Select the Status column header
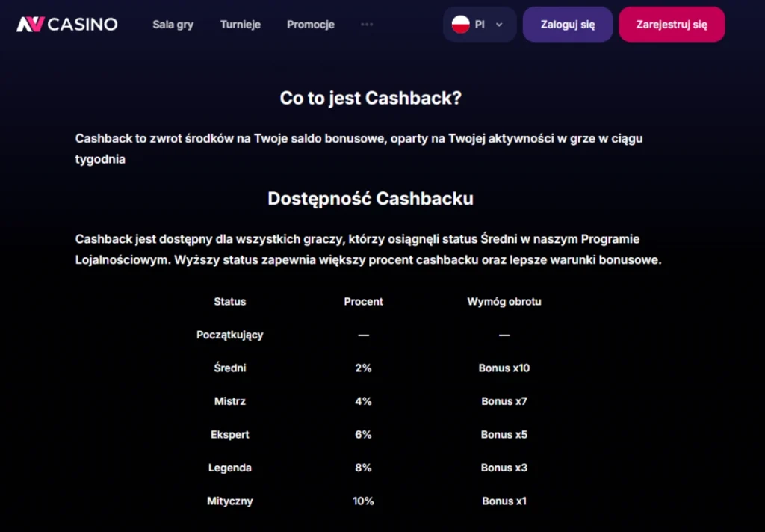Image resolution: width=765 pixels, height=532 pixels. (x=229, y=302)
